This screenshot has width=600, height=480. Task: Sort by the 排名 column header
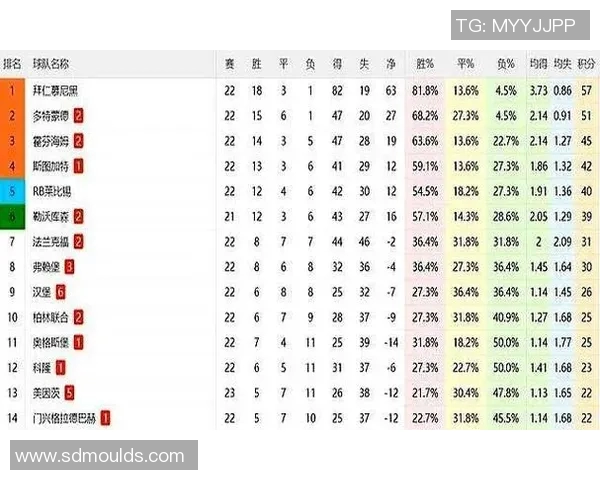pyautogui.click(x=12, y=64)
